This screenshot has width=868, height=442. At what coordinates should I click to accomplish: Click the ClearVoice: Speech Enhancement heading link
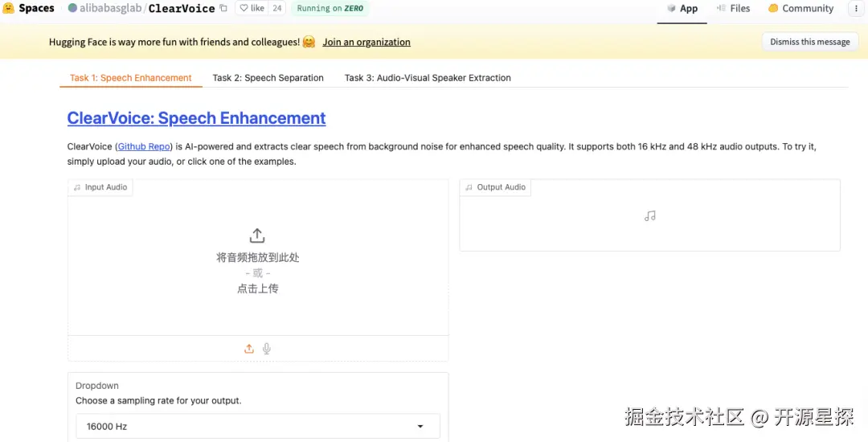tap(197, 118)
